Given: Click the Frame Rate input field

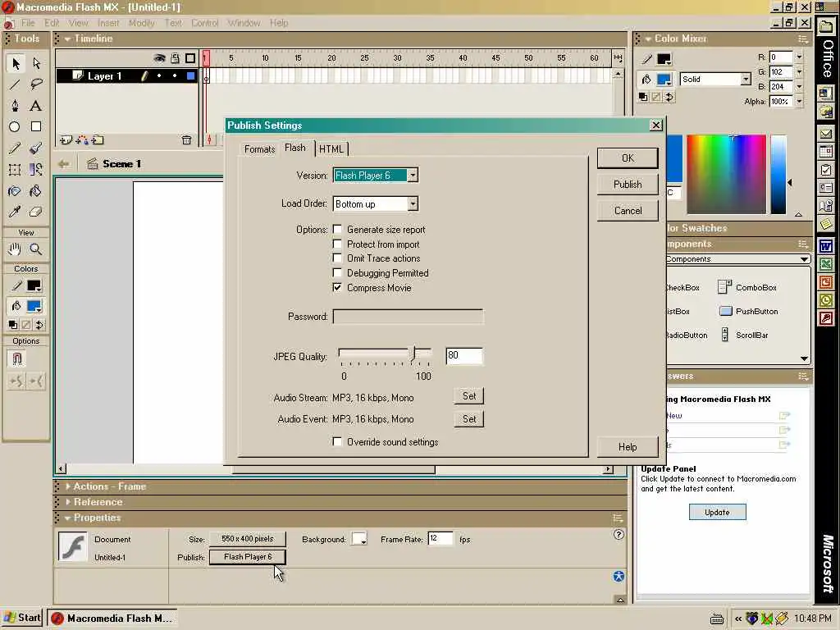Looking at the screenshot, I should (x=441, y=538).
